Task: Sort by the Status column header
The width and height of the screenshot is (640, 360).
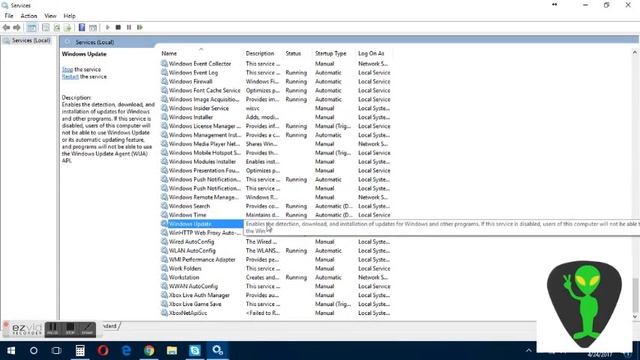Action: 293,53
